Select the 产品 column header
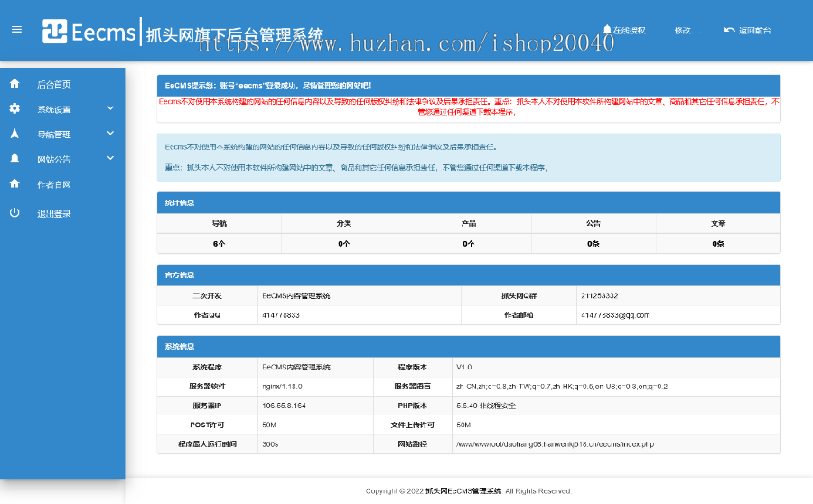Screen dimensions: 813x504 [x=469, y=223]
